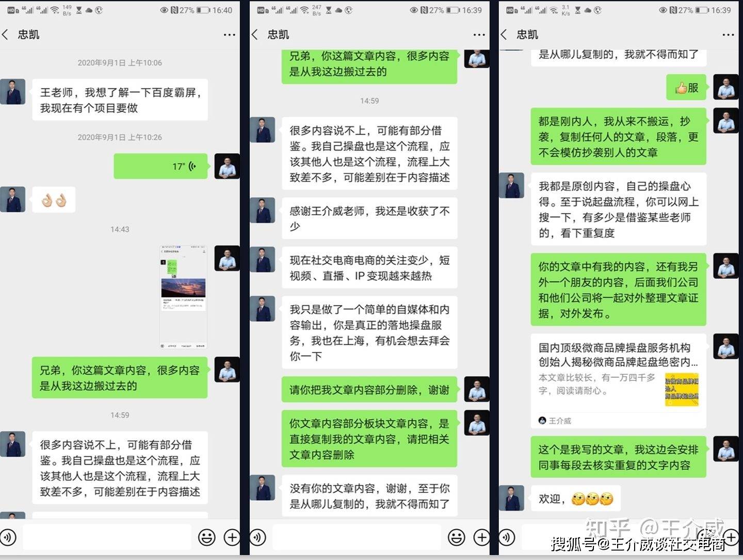Click the message input field in left chat
The height and width of the screenshot is (560, 743).
point(107,537)
